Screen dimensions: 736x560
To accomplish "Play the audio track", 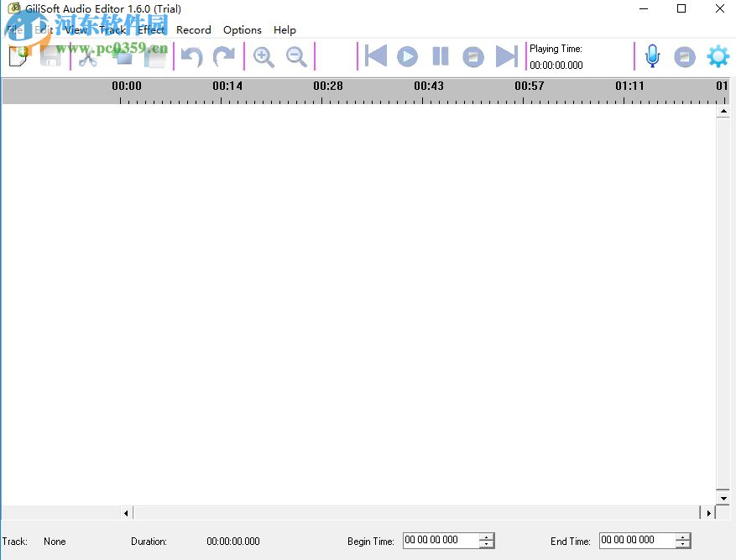I will tap(407, 56).
